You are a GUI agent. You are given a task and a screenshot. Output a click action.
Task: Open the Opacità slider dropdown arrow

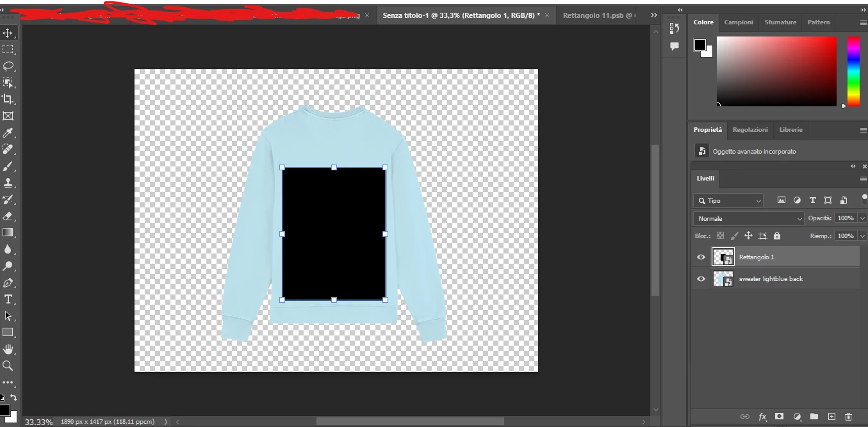(862, 218)
